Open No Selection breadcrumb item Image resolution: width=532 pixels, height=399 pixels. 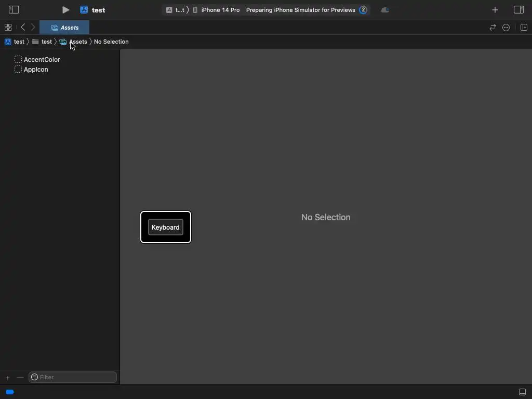click(x=111, y=42)
